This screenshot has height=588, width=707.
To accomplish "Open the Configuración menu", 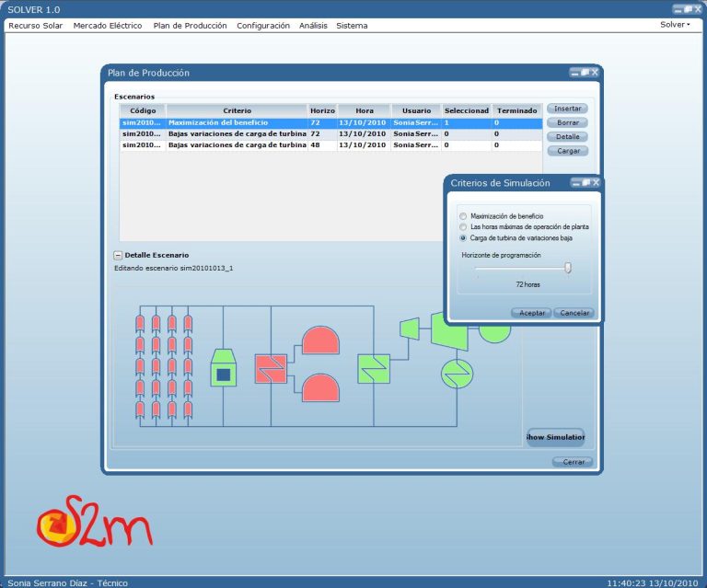I will point(263,26).
